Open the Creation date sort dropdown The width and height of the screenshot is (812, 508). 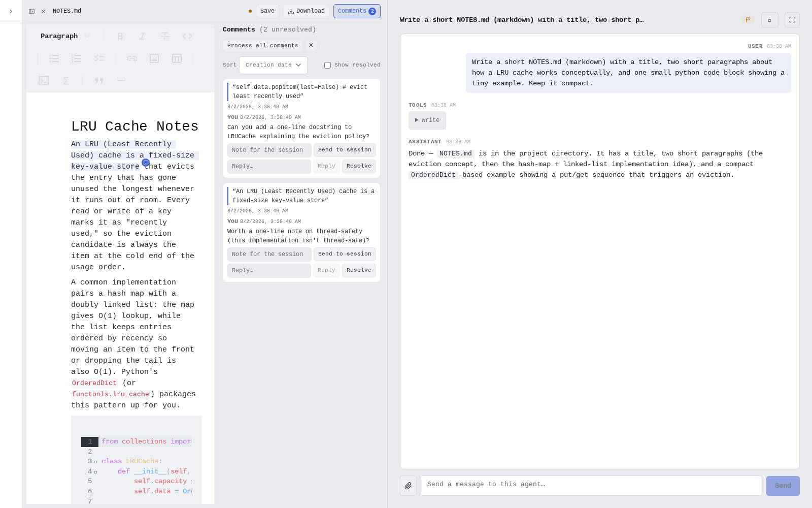coord(273,65)
